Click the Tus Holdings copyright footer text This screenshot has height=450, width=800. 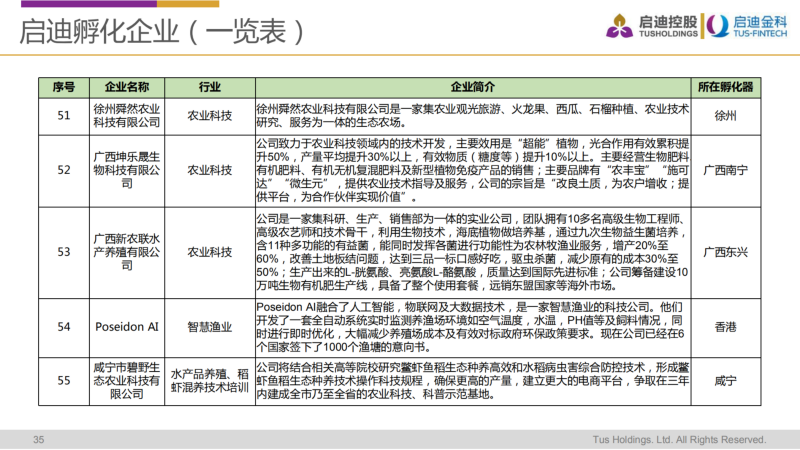tap(679, 439)
